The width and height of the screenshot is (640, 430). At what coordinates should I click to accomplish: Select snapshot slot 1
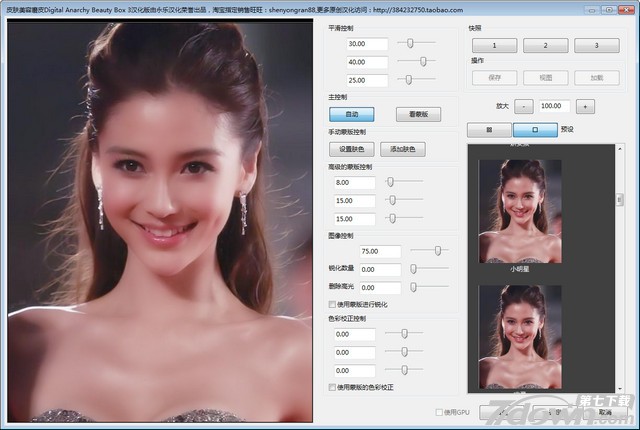coord(494,45)
